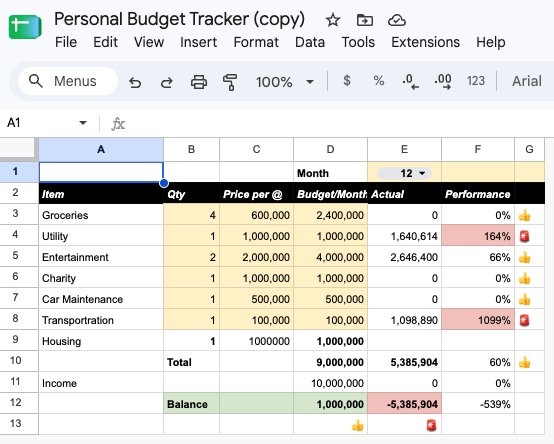Open the Insert menu

coord(199,42)
